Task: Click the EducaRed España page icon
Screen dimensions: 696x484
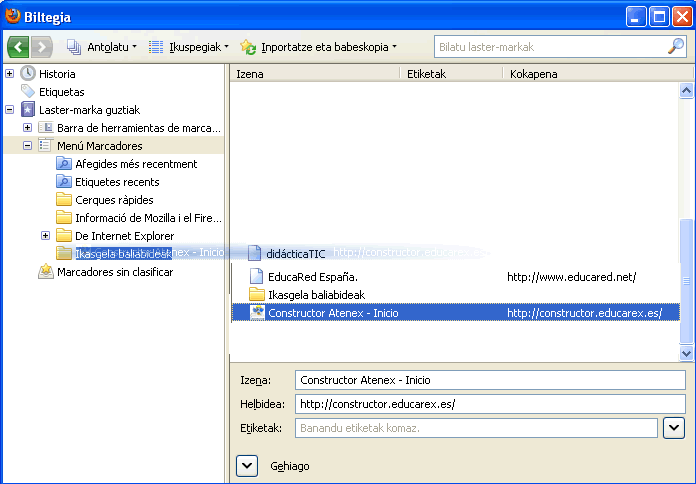Action: 257,276
